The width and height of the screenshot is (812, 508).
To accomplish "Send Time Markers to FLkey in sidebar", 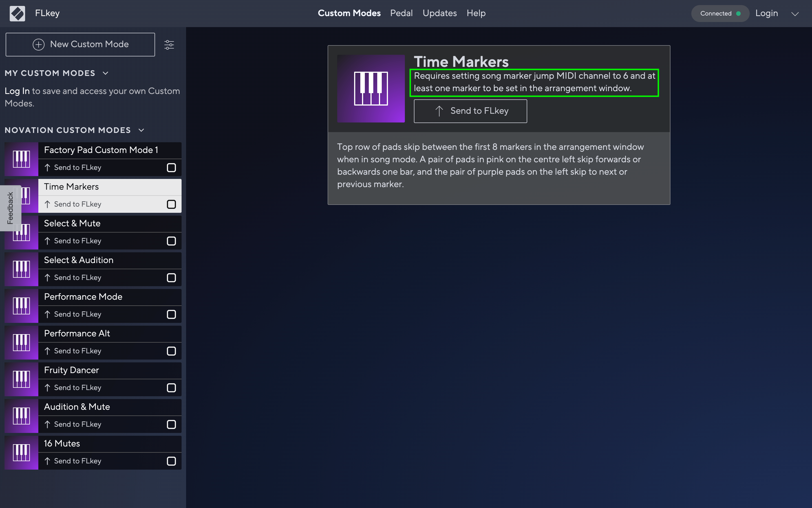I will tap(73, 204).
